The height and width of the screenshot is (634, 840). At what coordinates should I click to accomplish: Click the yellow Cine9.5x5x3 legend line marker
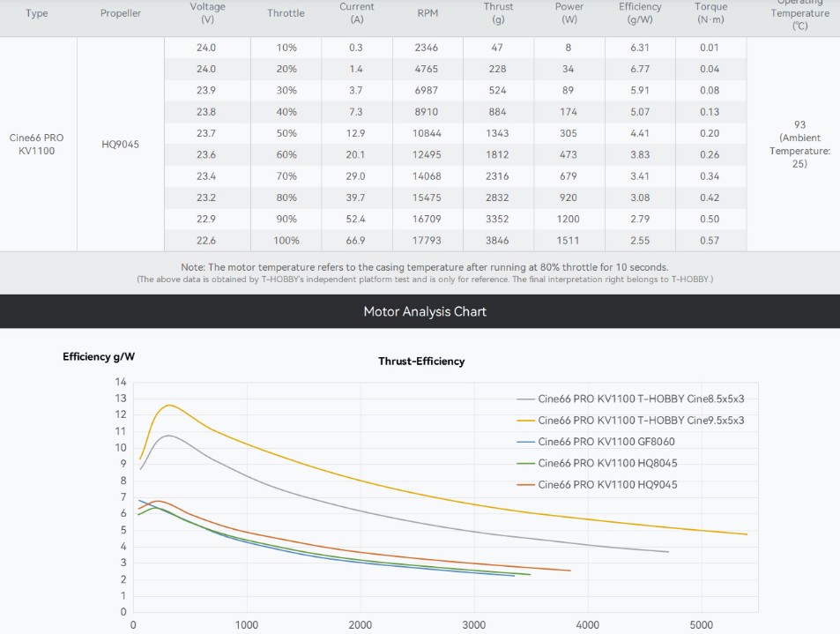coord(524,421)
